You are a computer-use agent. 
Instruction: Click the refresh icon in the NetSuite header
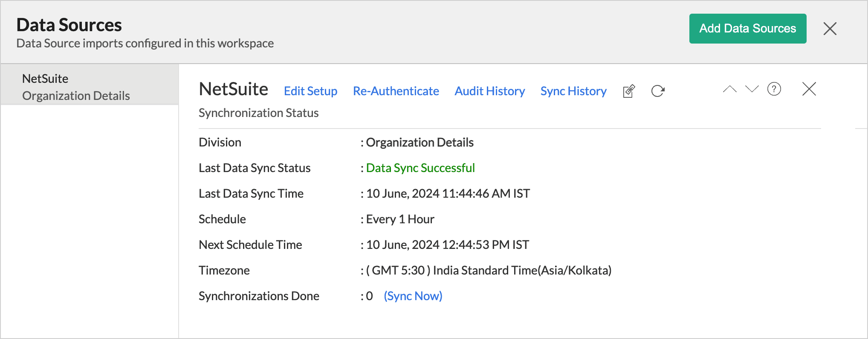[658, 91]
